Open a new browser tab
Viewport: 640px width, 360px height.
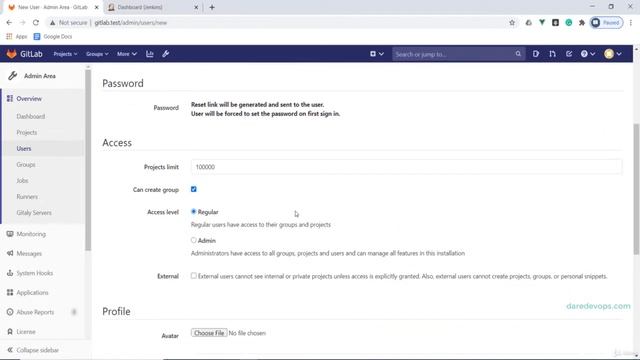(212, 7)
